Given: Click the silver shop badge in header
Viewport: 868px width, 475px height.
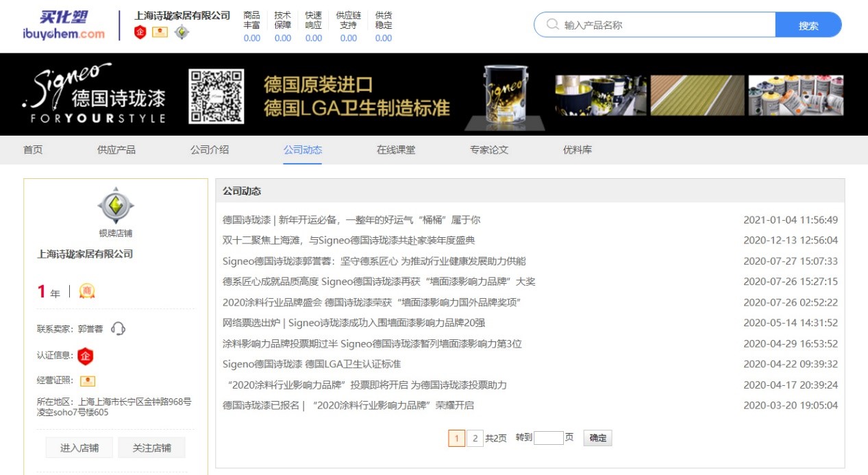Looking at the screenshot, I should point(181,32).
